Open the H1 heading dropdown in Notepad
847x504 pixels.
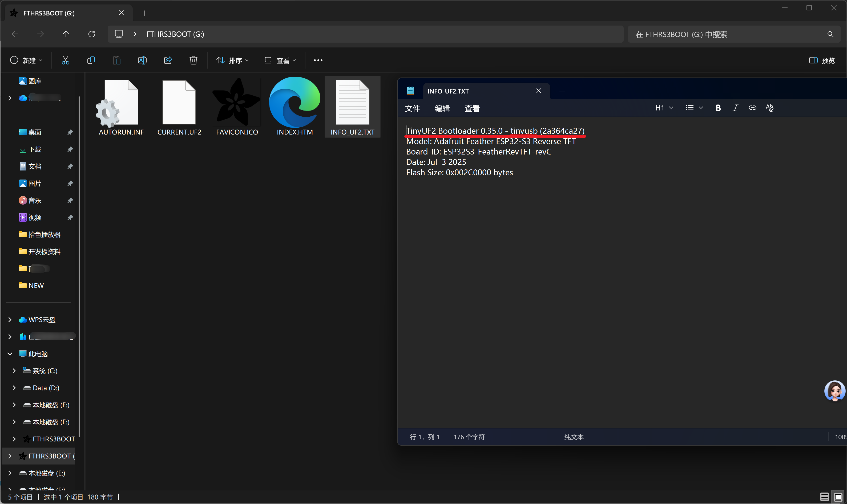[664, 108]
